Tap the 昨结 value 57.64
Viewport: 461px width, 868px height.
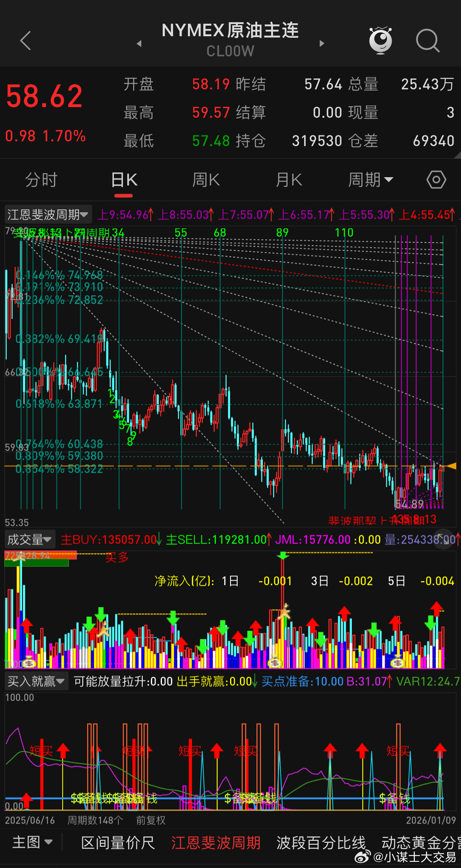coord(323,84)
